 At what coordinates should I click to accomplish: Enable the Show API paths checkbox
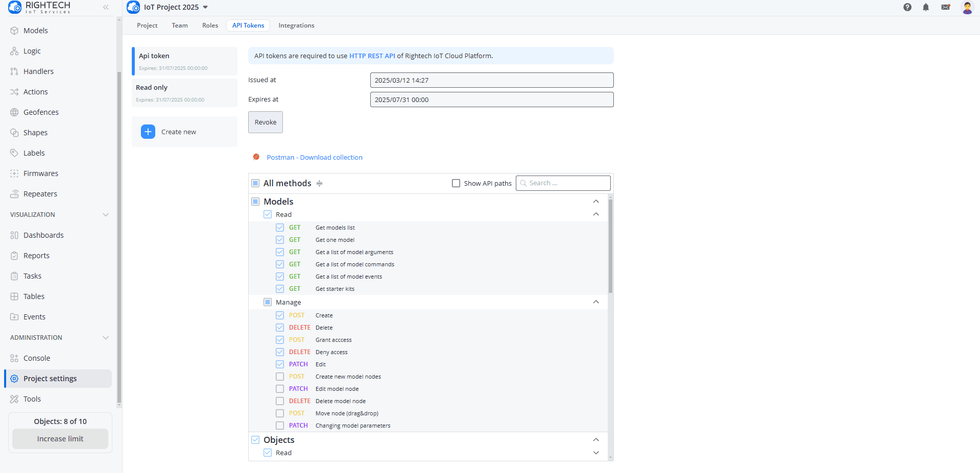point(456,183)
